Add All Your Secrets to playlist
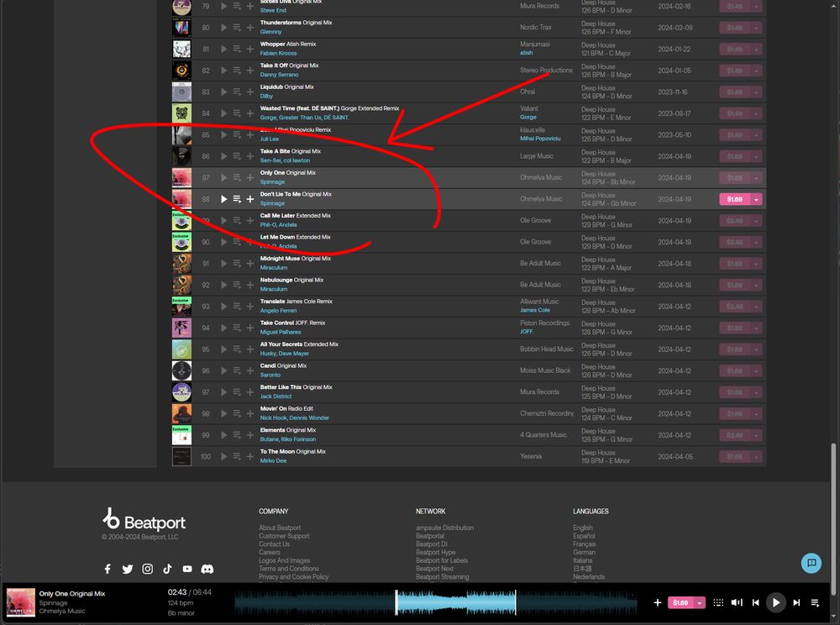 coord(250,349)
